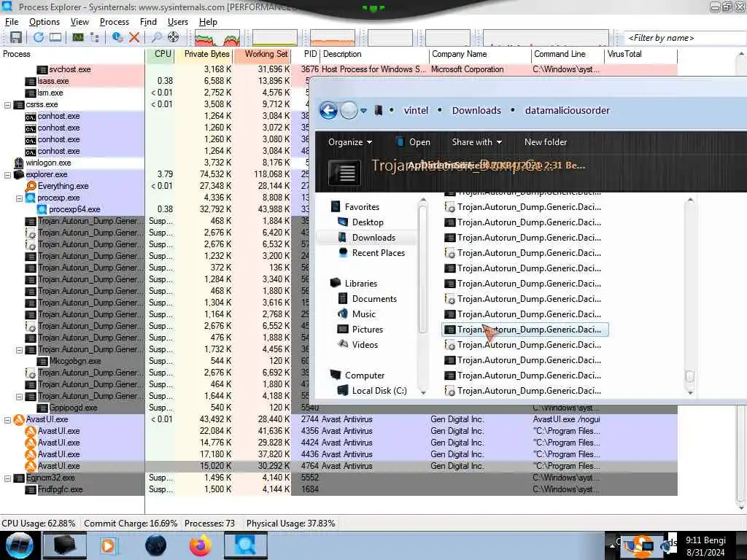
Task: Collapse the procexp.exe tree node
Action: [20, 198]
